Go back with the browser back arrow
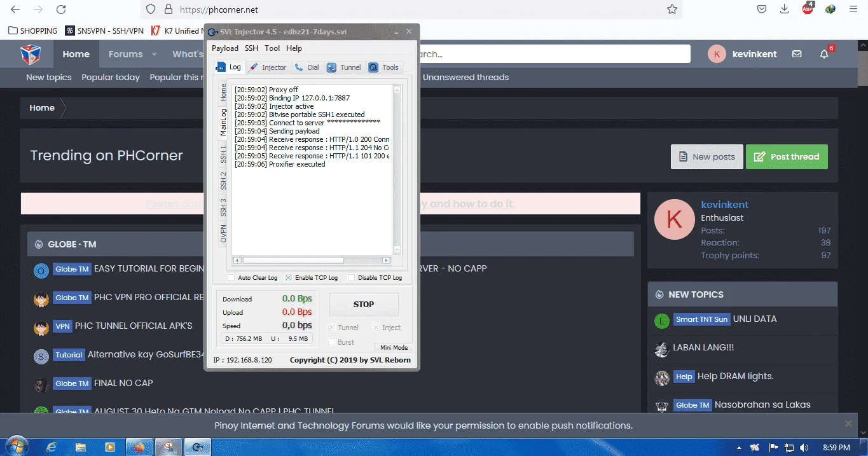This screenshot has width=868, height=456. tap(15, 10)
